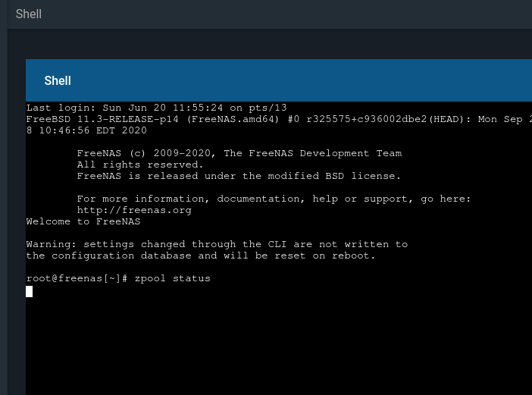Click the http://freenas.org URL in terminal
Viewport: 532px width, 395px height.
pyautogui.click(x=134, y=210)
